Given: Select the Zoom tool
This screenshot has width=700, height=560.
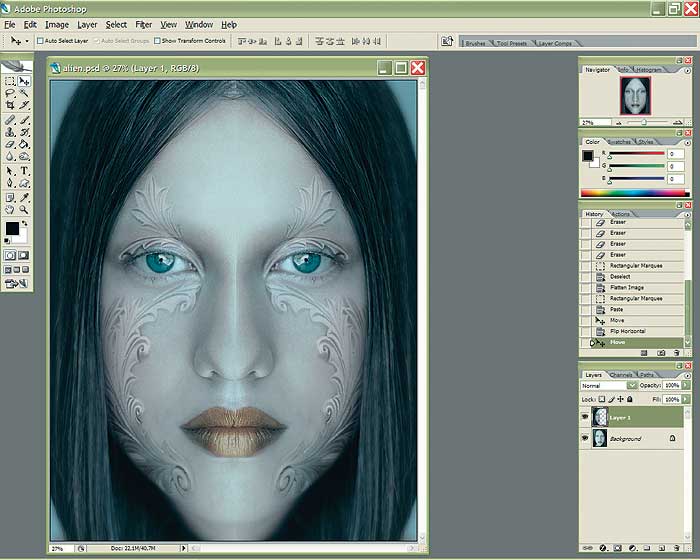Looking at the screenshot, I should (x=24, y=209).
